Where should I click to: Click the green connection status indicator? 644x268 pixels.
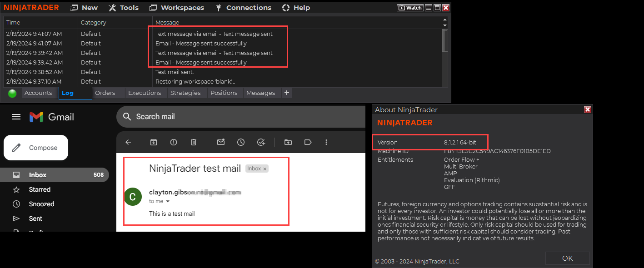[x=12, y=94]
